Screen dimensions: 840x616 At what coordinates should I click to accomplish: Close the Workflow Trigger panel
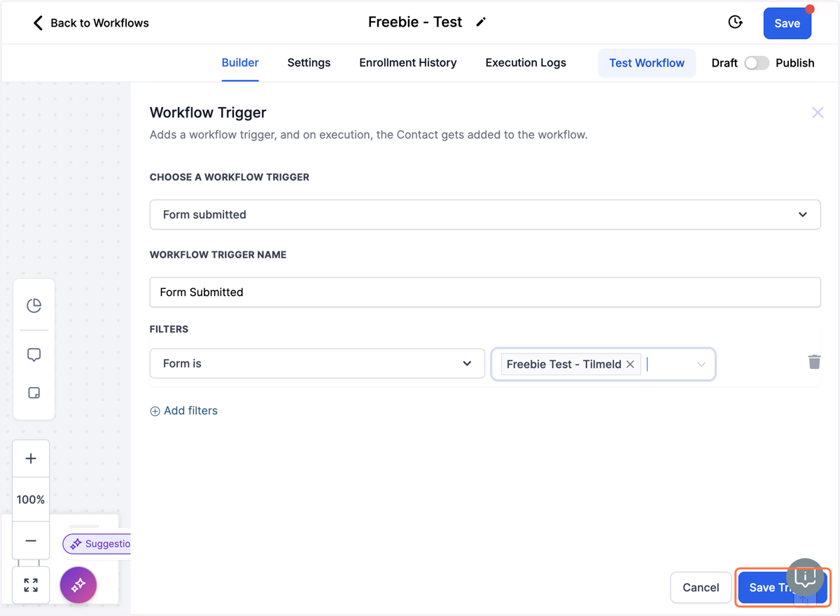pyautogui.click(x=818, y=113)
